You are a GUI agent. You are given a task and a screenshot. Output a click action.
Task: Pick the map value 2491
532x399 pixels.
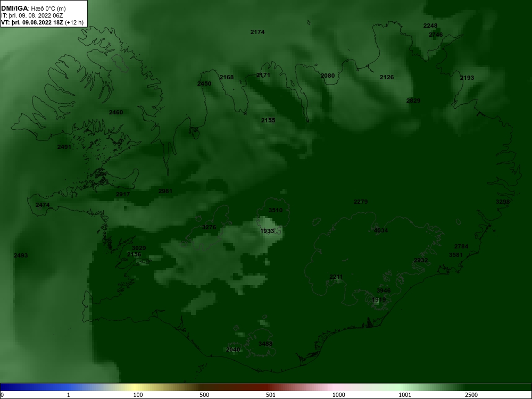(x=64, y=147)
